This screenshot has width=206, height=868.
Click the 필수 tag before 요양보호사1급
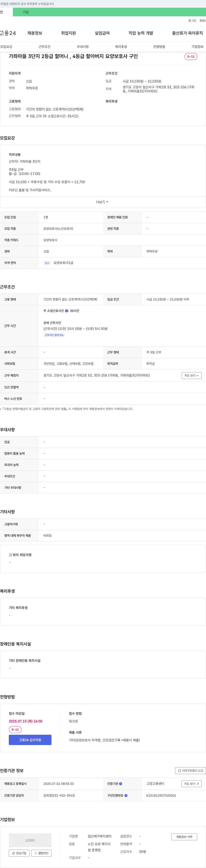point(47,263)
